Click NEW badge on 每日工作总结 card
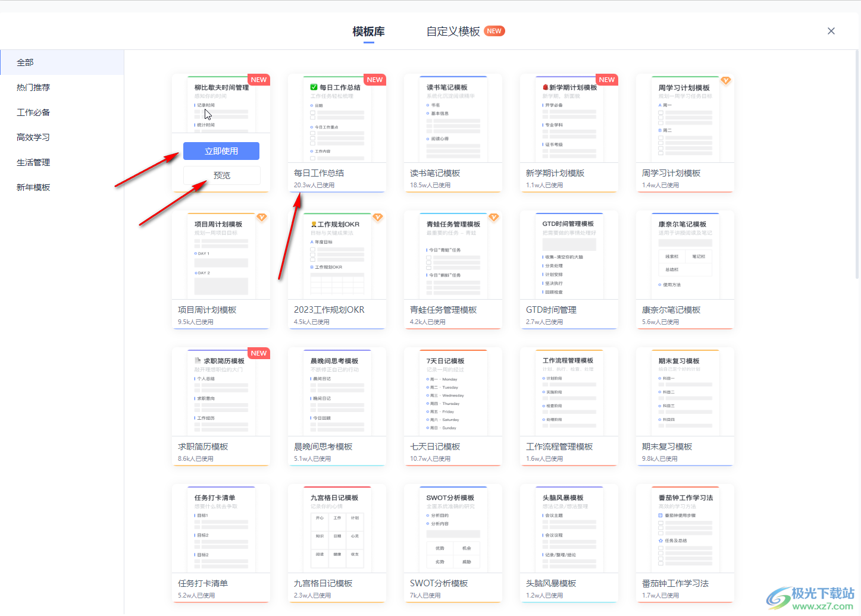Image resolution: width=861 pixels, height=616 pixels. 375,80
